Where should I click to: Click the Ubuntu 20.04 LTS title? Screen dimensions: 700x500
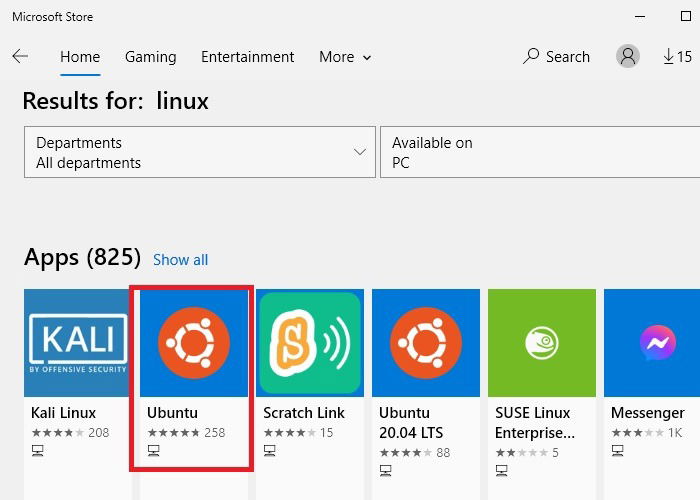[411, 423]
